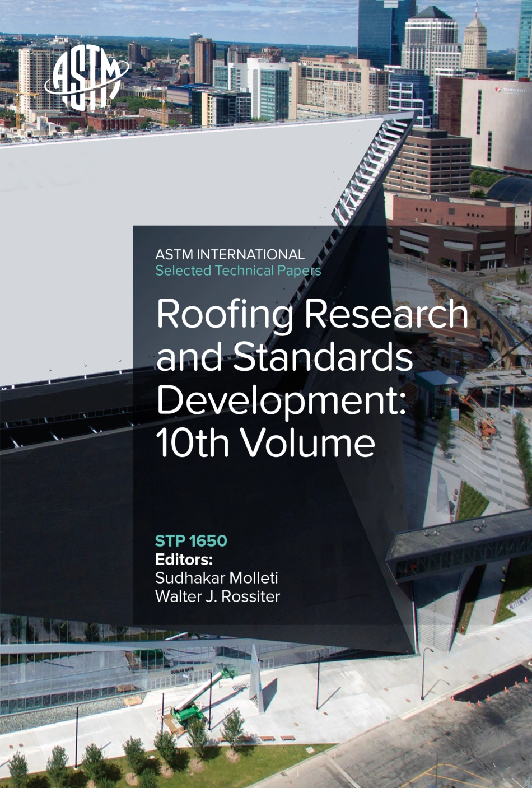The width and height of the screenshot is (532, 788).
Task: Click the Walter J. Rossiter editor name
Action: tap(217, 596)
